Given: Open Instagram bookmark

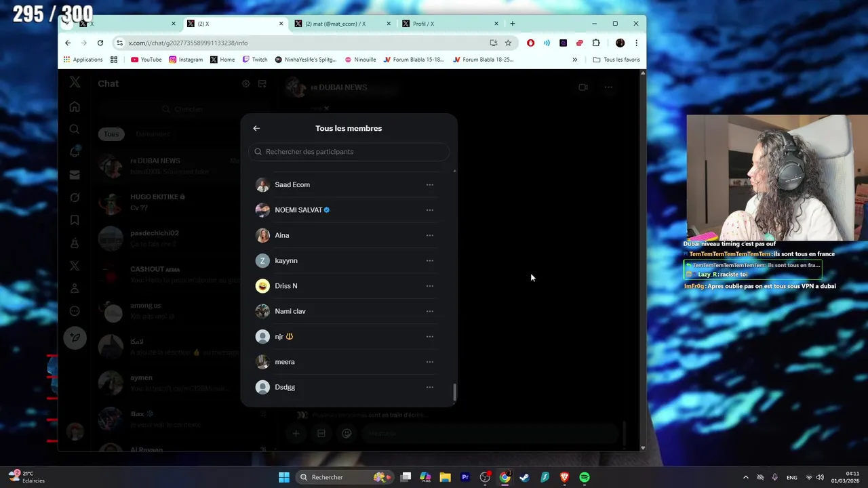Looking at the screenshot, I should (x=186, y=60).
